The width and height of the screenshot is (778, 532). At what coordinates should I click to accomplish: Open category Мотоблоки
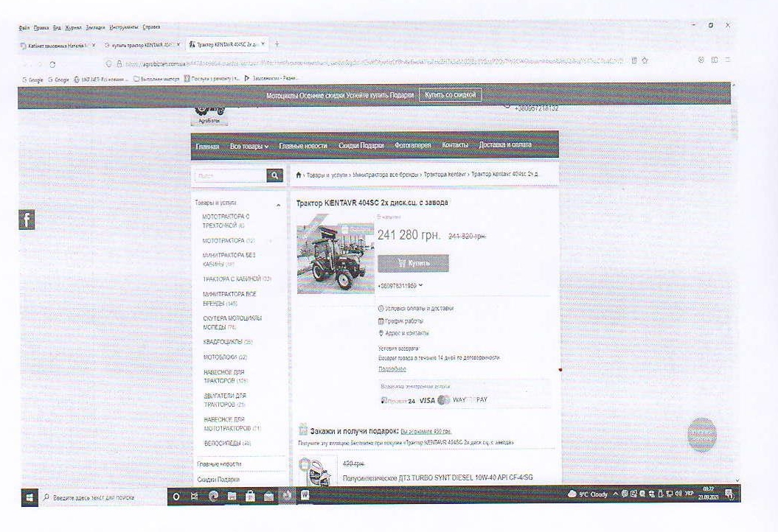coord(225,357)
